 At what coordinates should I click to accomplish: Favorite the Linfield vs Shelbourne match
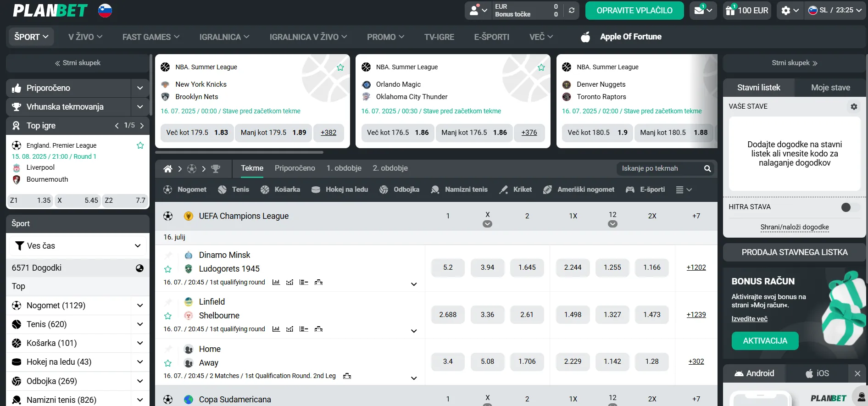point(168,316)
